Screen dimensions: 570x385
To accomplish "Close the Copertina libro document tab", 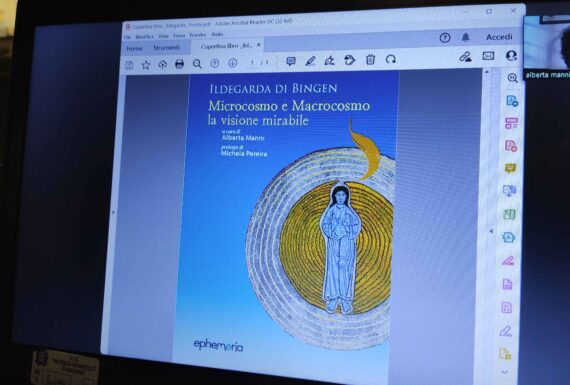I will coord(258,45).
